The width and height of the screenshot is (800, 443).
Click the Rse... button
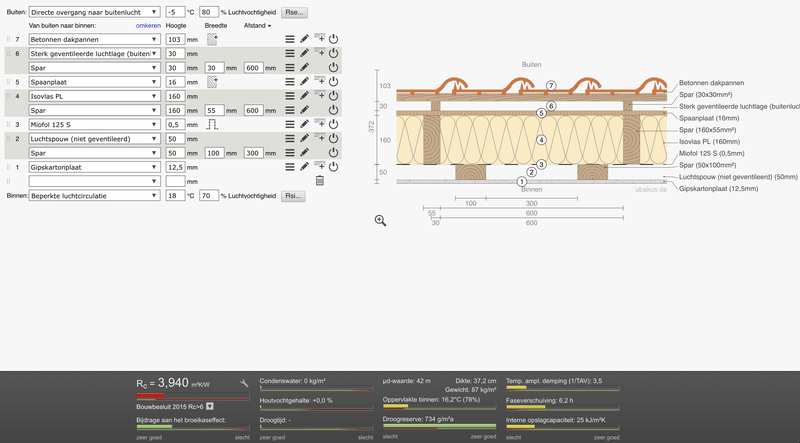[293, 13]
